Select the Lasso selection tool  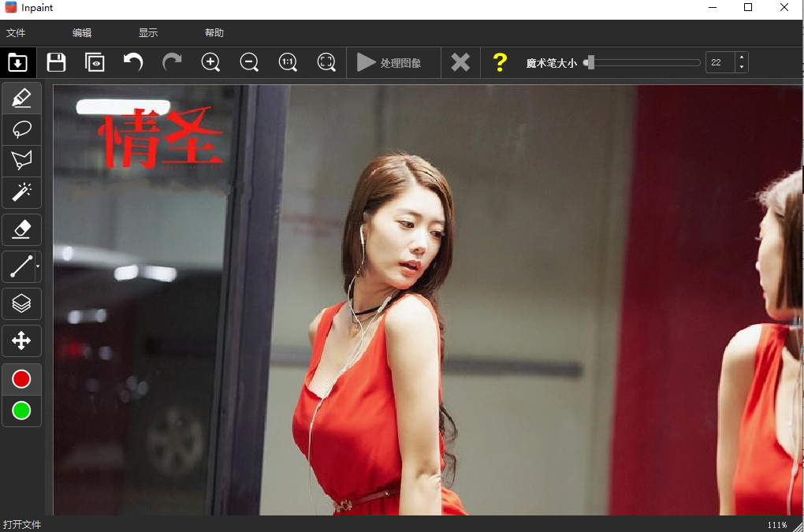21,130
